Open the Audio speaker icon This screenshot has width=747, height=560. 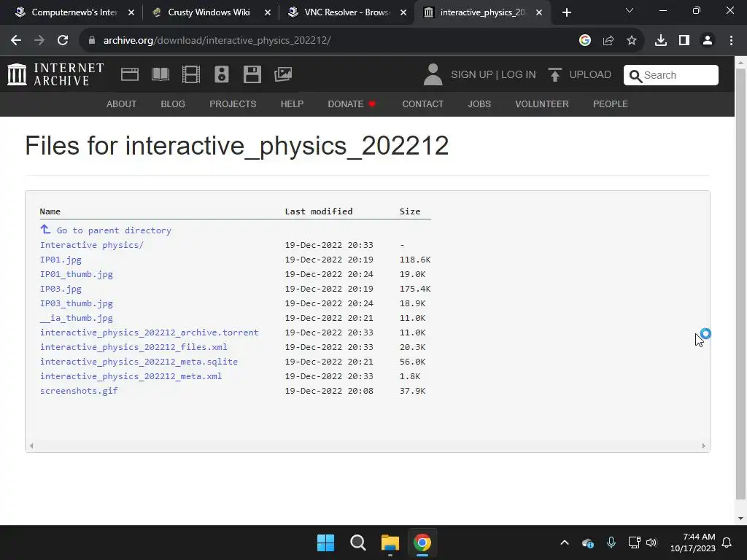(222, 74)
